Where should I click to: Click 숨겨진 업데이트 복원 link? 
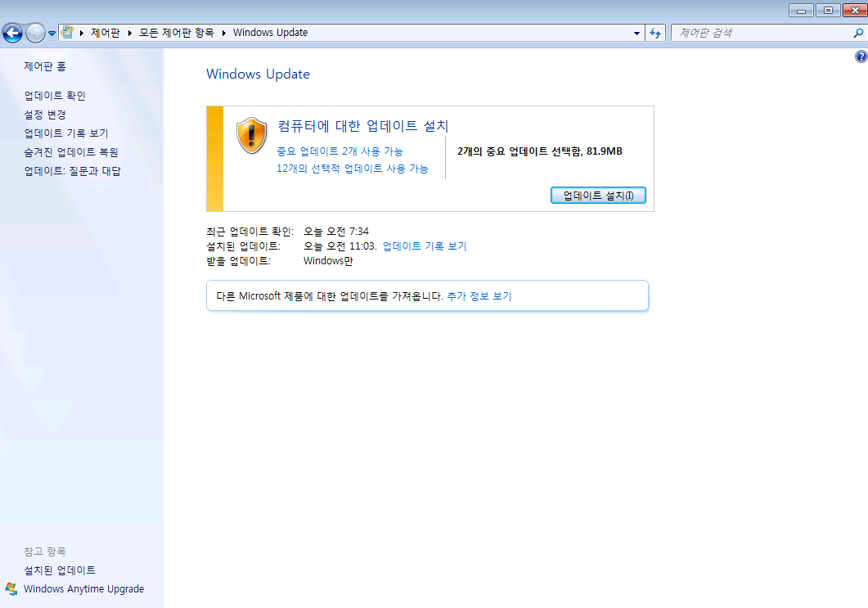point(71,152)
